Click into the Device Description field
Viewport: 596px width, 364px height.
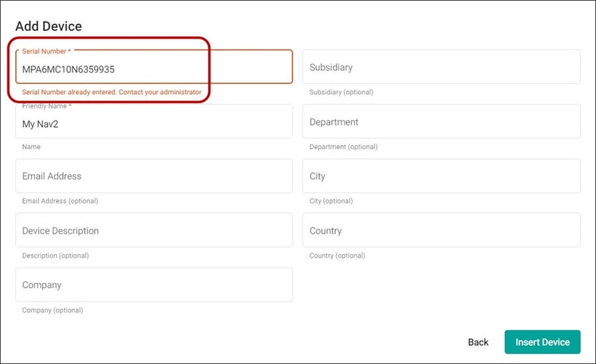154,230
